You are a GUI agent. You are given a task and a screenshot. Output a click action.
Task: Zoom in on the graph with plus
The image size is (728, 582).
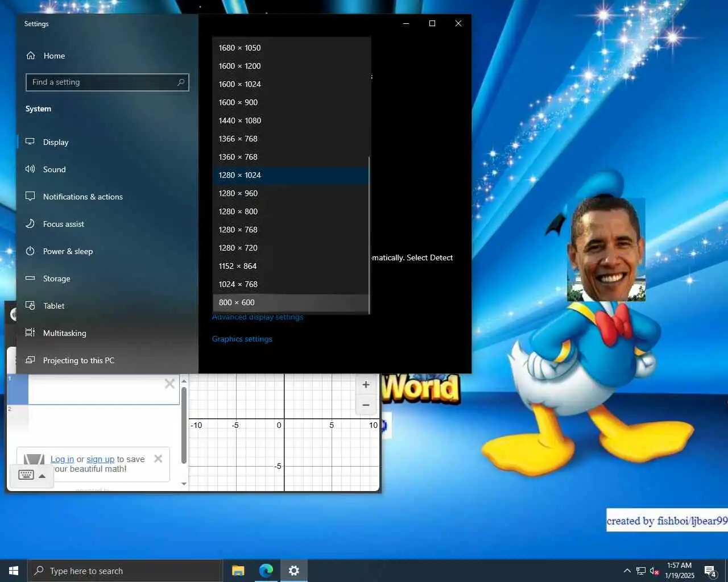[x=366, y=385]
